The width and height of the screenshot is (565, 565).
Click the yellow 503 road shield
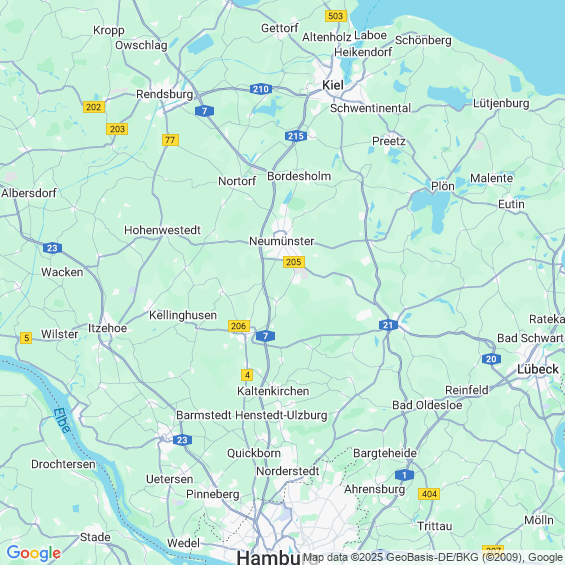point(336,16)
